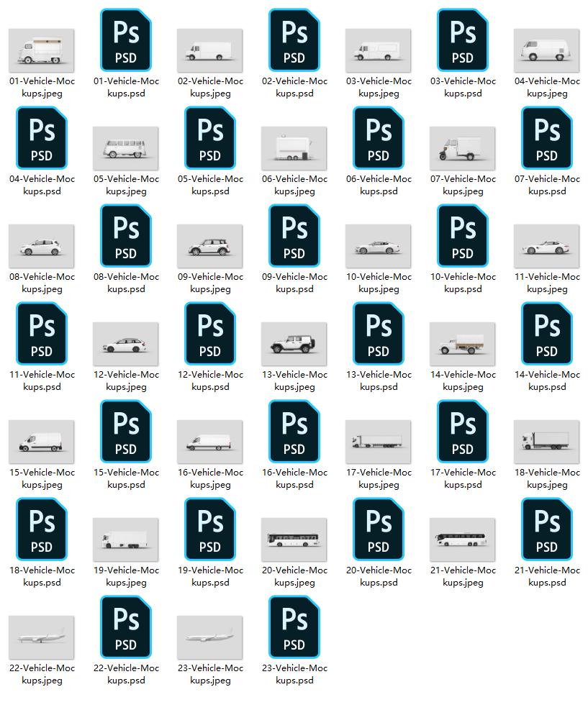Choose the 16-Vehicle-Mockups.psd Photoshop icon

294,431
